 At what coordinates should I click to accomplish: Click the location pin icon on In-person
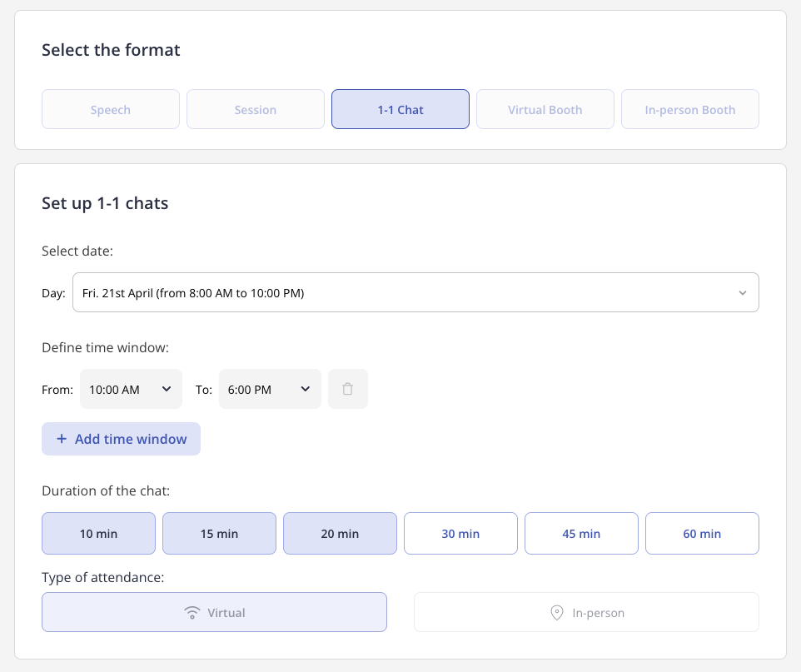click(x=556, y=612)
